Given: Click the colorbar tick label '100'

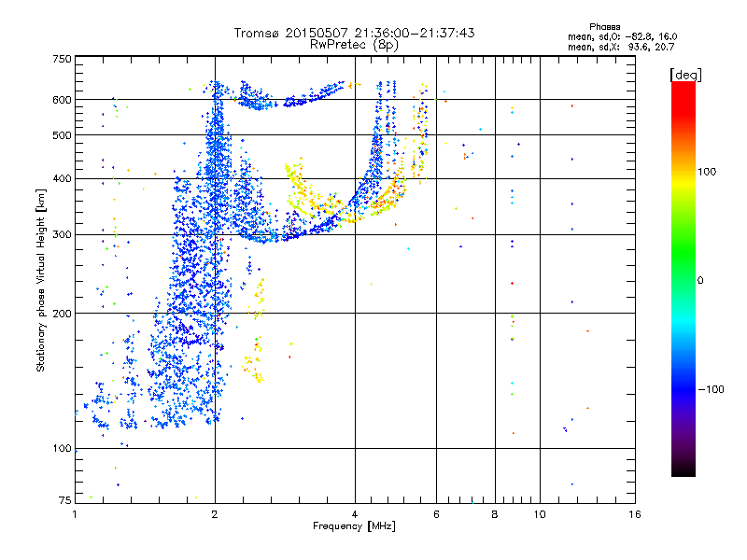Looking at the screenshot, I should (x=707, y=172).
